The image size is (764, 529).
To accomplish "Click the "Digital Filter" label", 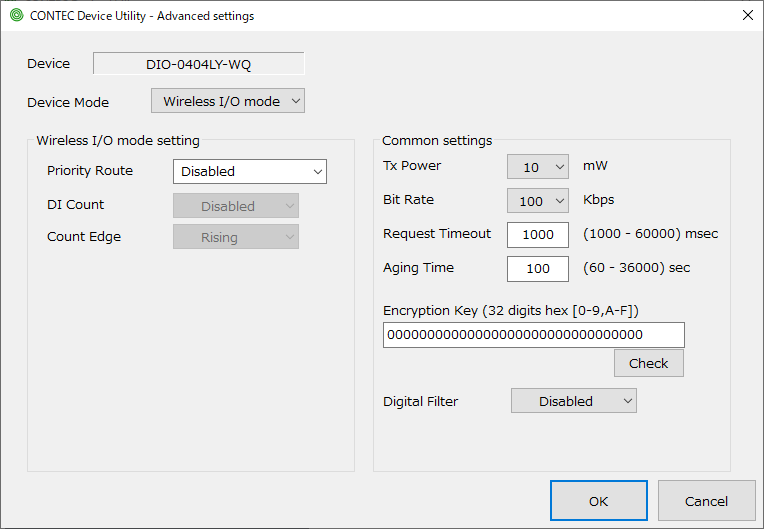I will 420,401.
